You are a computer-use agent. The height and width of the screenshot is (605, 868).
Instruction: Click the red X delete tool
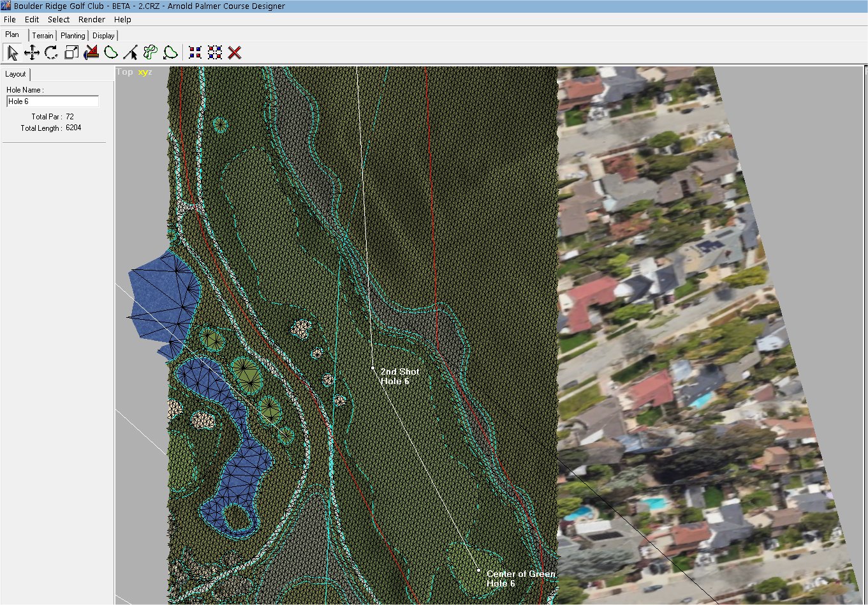tap(235, 52)
